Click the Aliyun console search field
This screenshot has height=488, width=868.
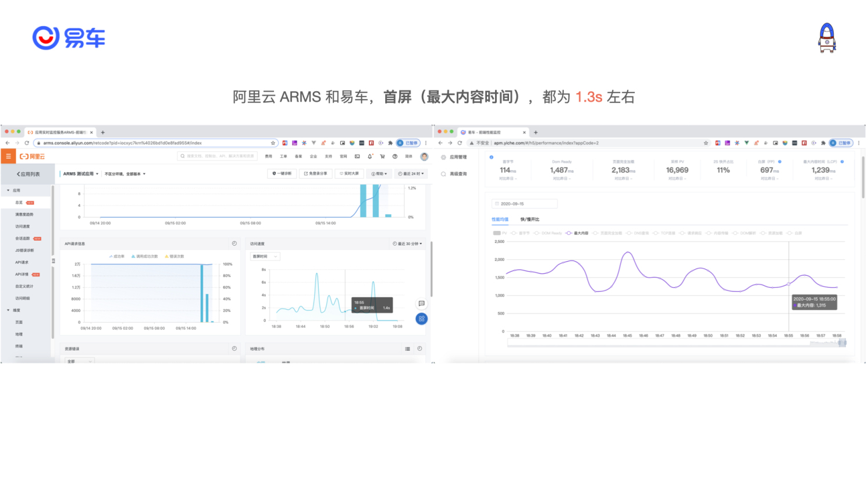(218, 156)
